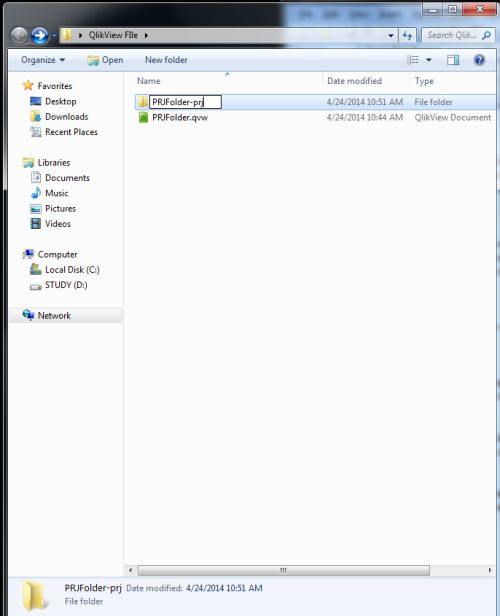
Task: Open Downloads in Favorites
Action: 66,117
